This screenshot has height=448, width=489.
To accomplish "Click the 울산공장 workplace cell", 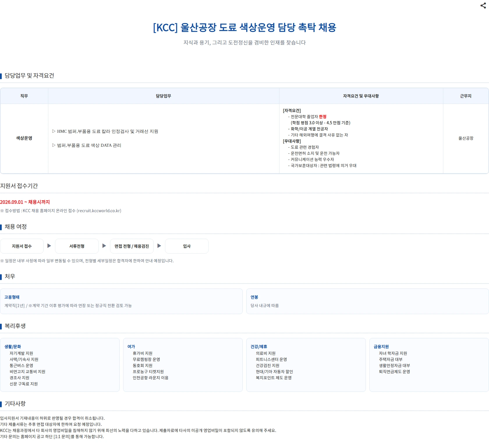I will coord(466,138).
